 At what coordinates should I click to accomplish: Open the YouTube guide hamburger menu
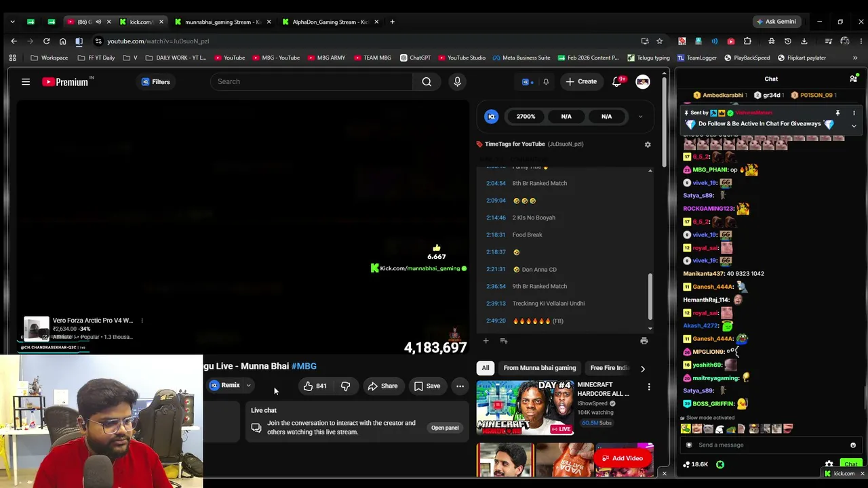coord(26,82)
